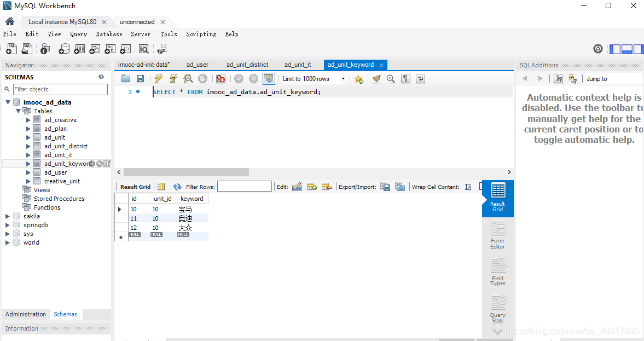
Task: Toggle wrap cell content
Action: pyautogui.click(x=468, y=187)
